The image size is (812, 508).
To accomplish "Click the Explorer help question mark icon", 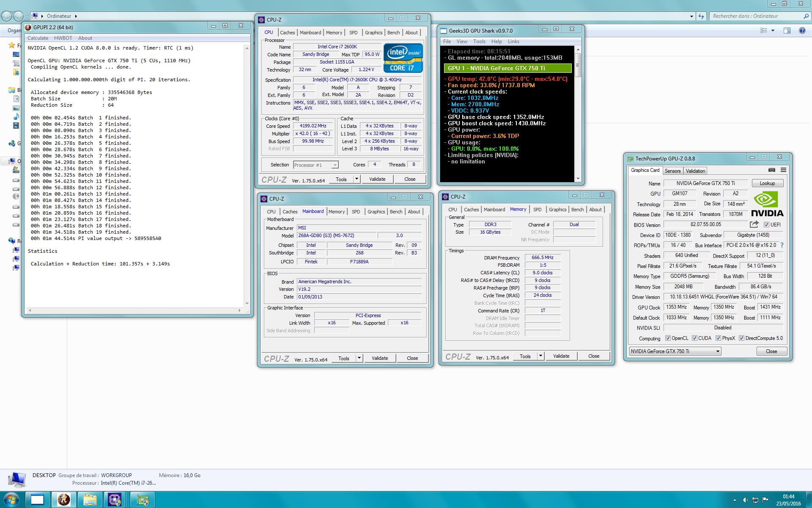I will pyautogui.click(x=802, y=30).
